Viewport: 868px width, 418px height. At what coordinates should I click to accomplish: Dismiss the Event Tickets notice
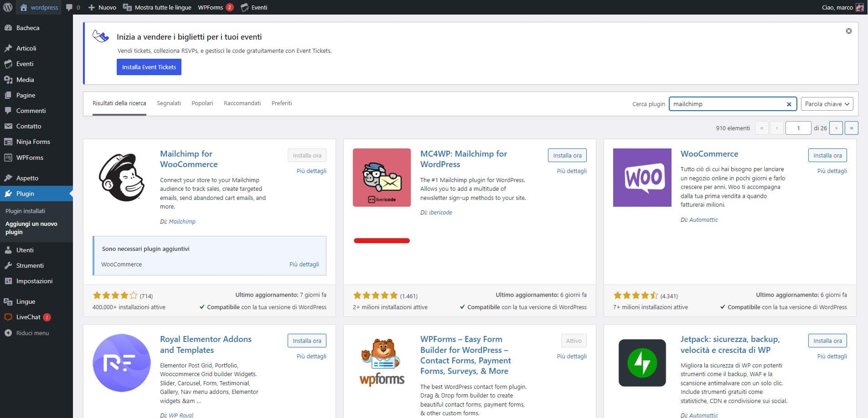[x=849, y=31]
